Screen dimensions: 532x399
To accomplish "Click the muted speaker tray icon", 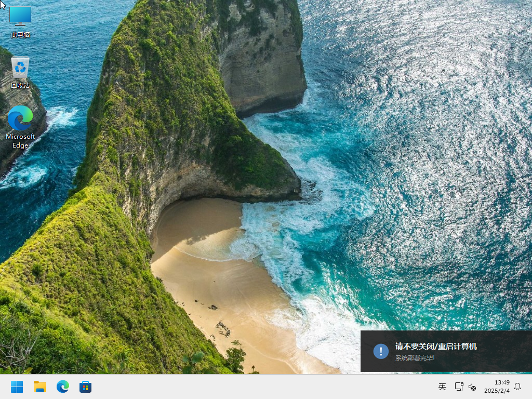I will tap(472, 387).
